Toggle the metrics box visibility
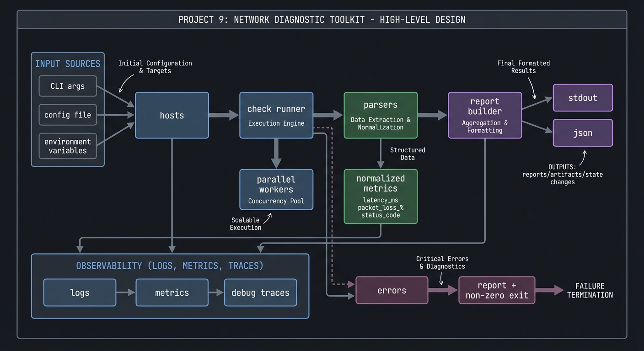 (172, 292)
